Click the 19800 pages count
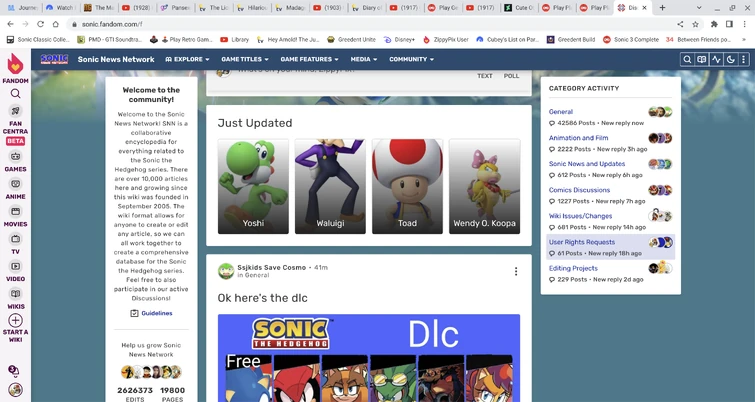The height and width of the screenshot is (402, 755). (x=172, y=390)
